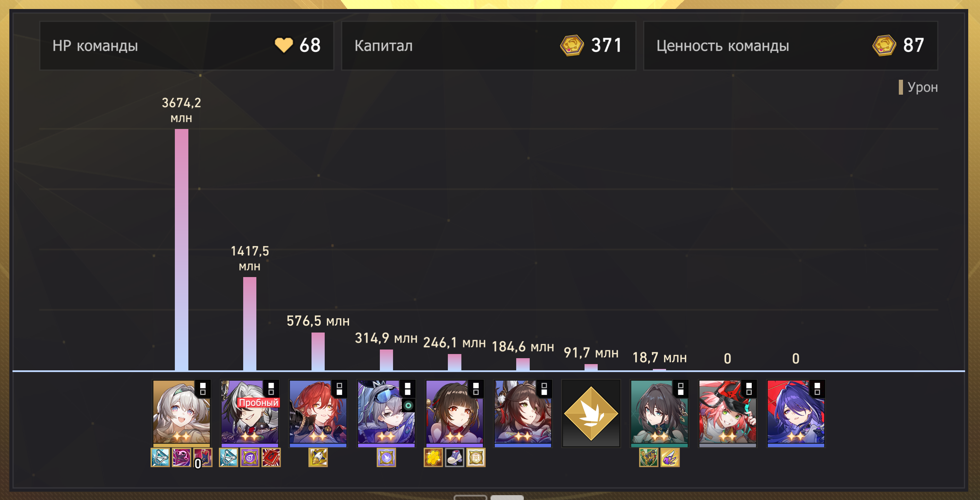Viewport: 980px width, 500px height.
Task: Click the coin icon next to 371
Action: (x=572, y=46)
